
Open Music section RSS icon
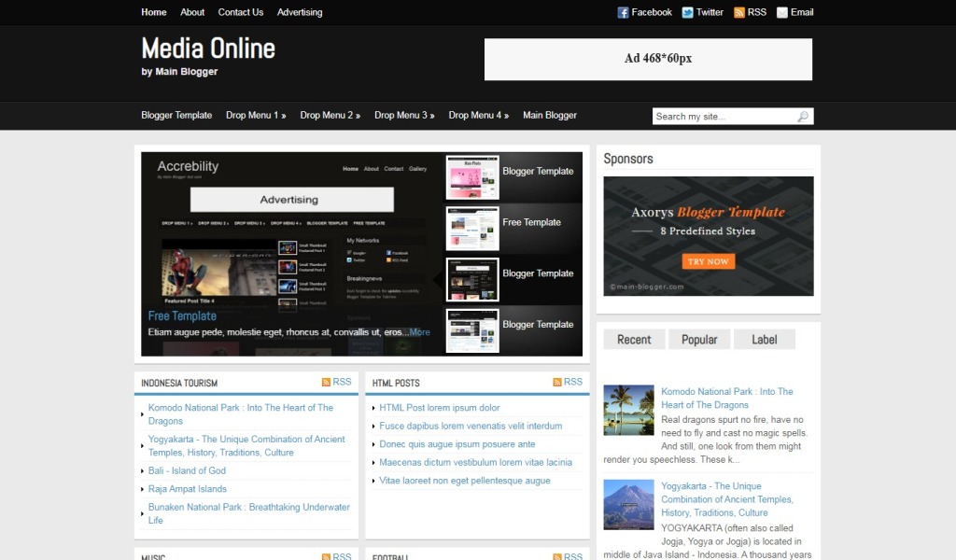(326, 556)
